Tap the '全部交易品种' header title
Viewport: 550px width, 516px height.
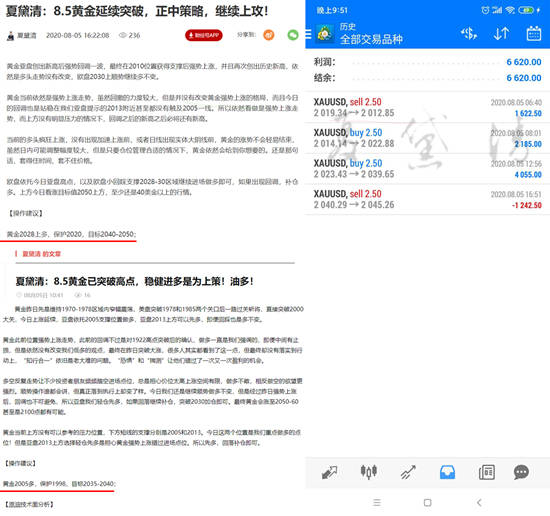pos(371,39)
